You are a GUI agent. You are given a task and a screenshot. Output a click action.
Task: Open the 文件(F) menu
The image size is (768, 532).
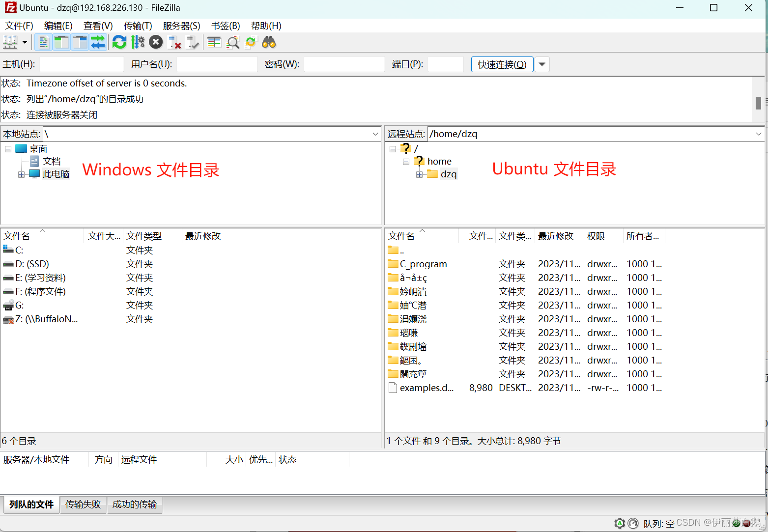(19, 26)
